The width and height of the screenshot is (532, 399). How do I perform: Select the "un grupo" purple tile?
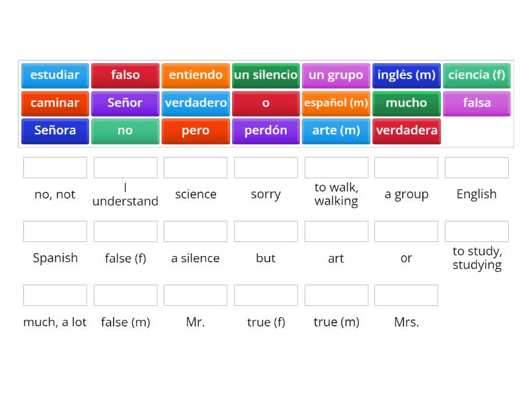click(336, 75)
